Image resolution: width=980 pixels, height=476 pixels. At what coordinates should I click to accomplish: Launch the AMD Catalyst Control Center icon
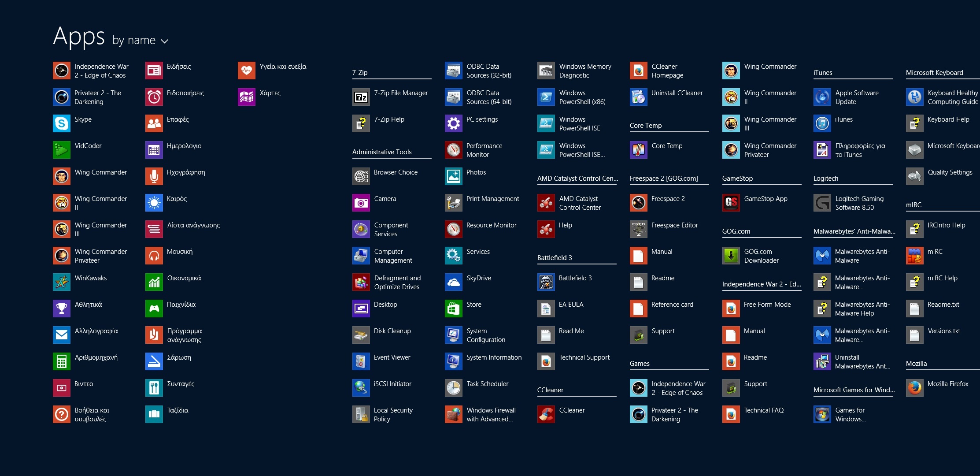pos(546,203)
